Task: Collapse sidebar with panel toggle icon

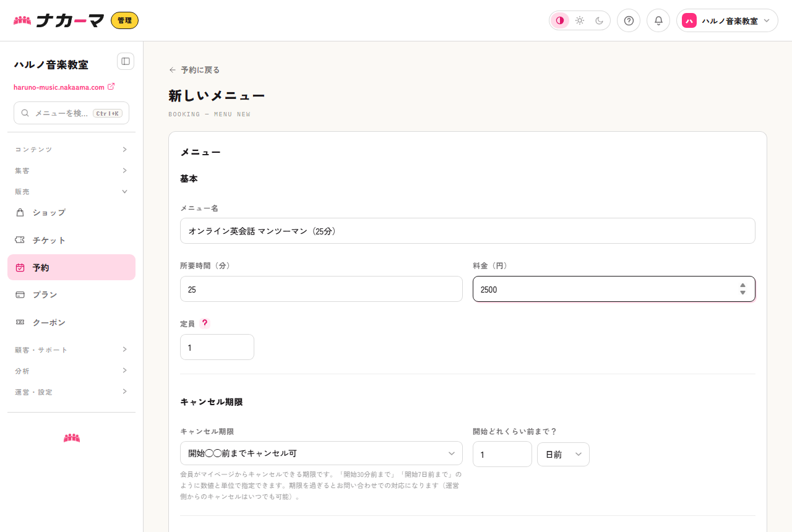Action: tap(126, 61)
